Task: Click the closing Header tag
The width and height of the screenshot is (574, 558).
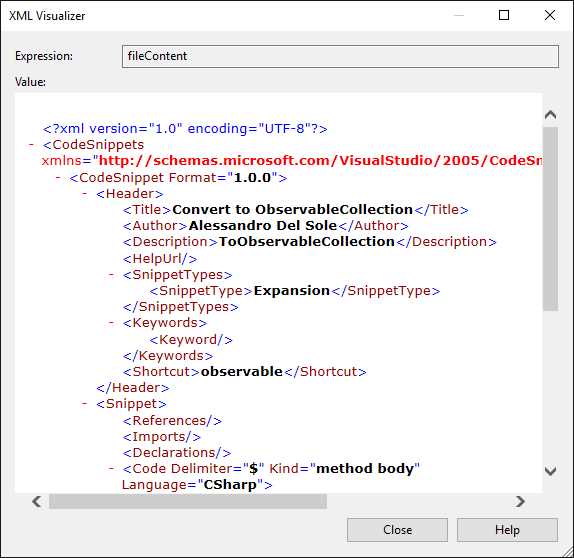Action: tap(133, 387)
